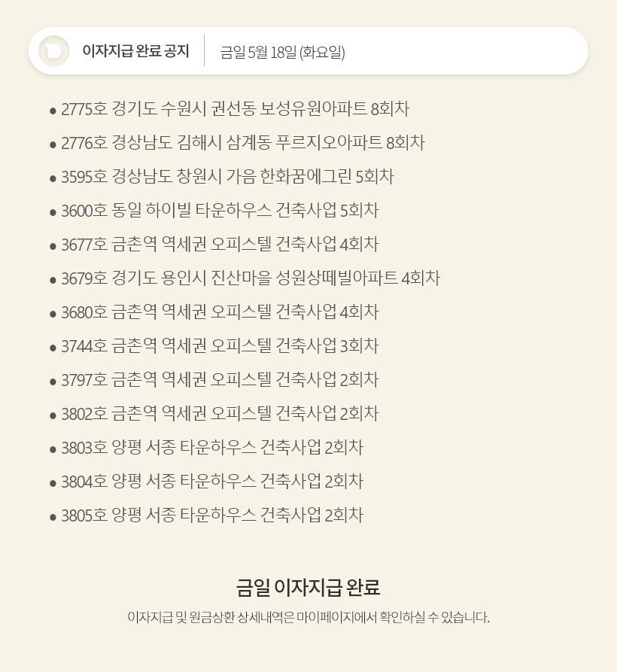Open 3744호 금촌역 오피스텔 3회차 entry
The image size is (617, 672).
[220, 346]
